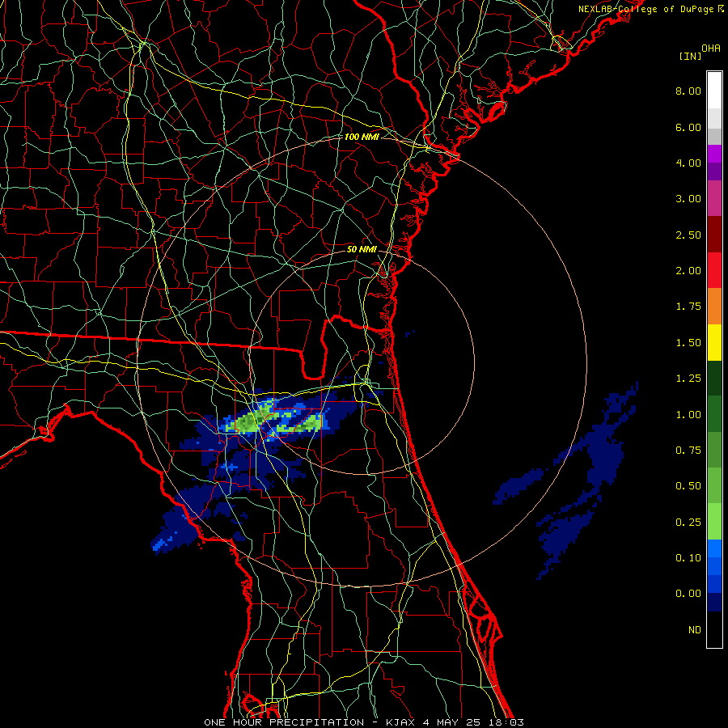The image size is (728, 728).
Task: Select the 0.10 legend value
Action: pyautogui.click(x=688, y=558)
